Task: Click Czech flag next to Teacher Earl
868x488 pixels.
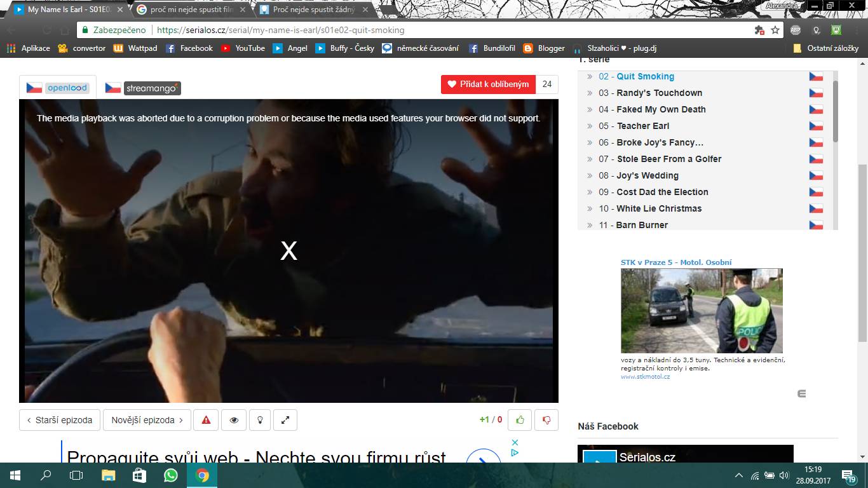Action: [816, 126]
